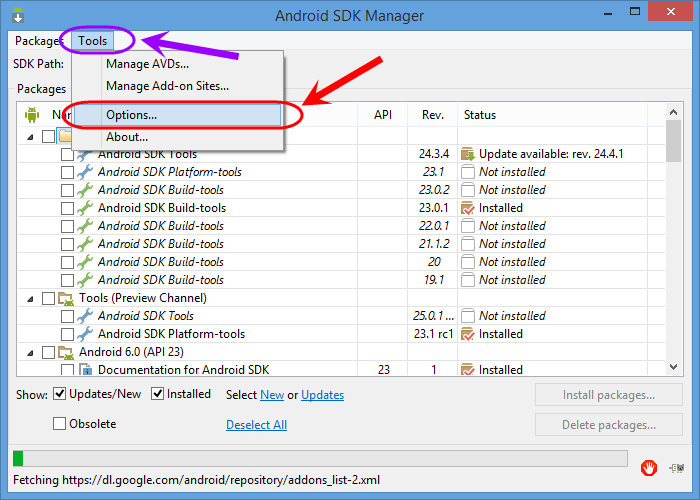
Task: Click the package list scrollbar thumb
Action: pyautogui.click(x=673, y=141)
